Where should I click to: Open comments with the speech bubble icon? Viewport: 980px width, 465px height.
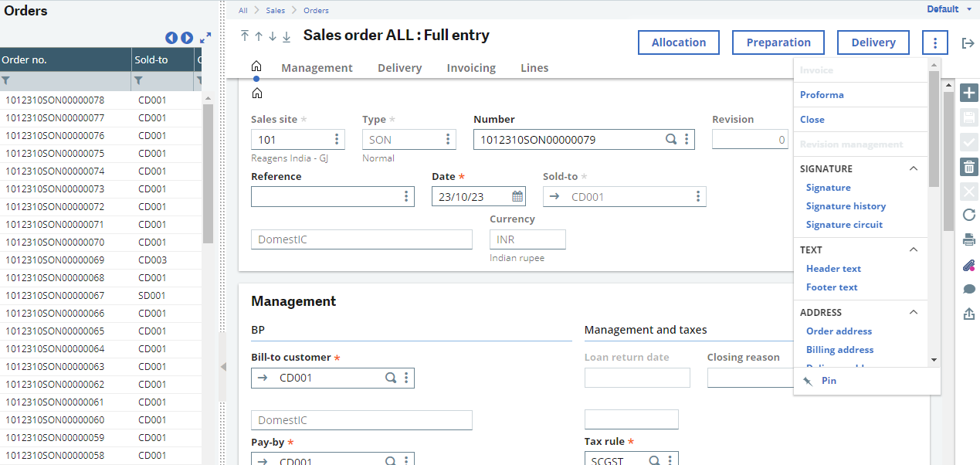click(969, 289)
